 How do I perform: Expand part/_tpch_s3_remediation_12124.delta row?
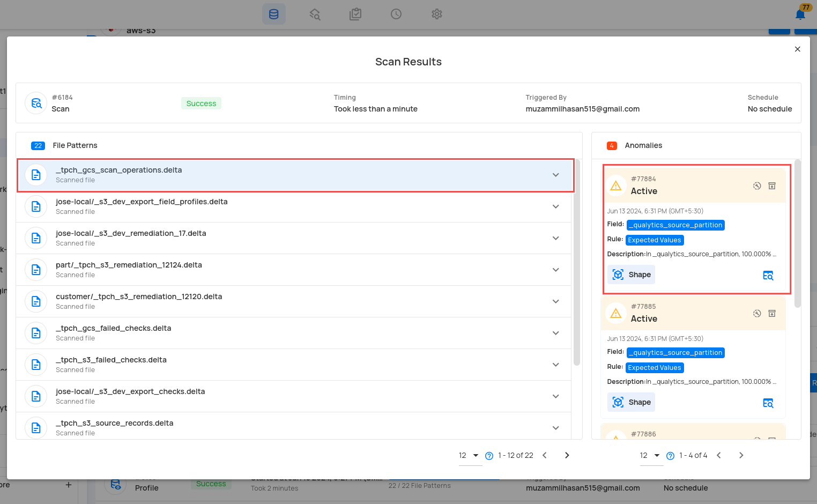tap(556, 270)
